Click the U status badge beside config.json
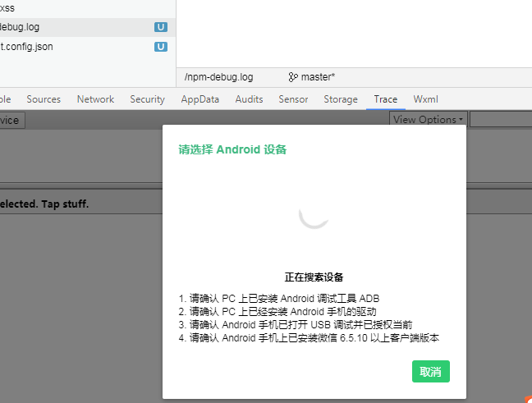Image resolution: width=532 pixels, height=403 pixels. pyautogui.click(x=161, y=47)
